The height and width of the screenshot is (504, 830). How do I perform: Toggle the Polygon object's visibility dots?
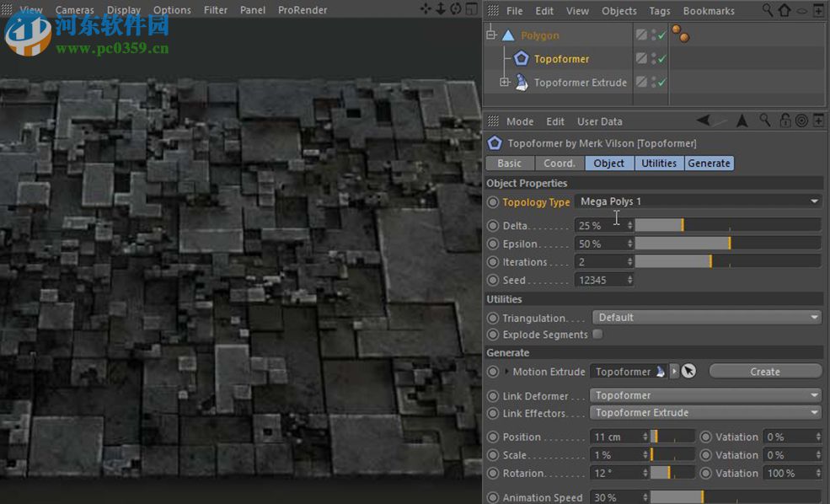653,35
